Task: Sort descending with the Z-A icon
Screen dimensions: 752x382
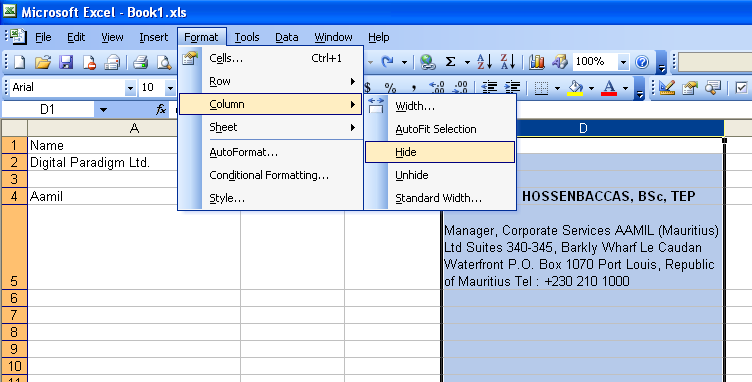Action: coord(507,61)
